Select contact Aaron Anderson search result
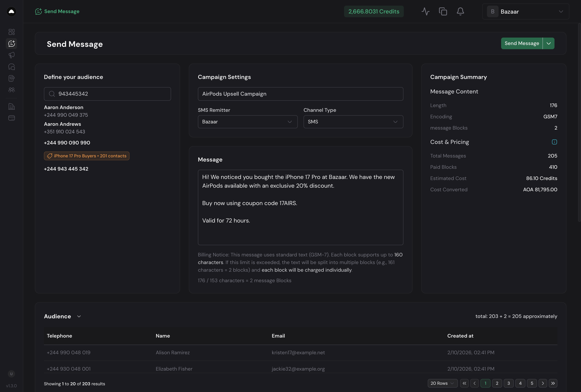Image resolution: width=581 pixels, height=392 pixels. click(66, 111)
